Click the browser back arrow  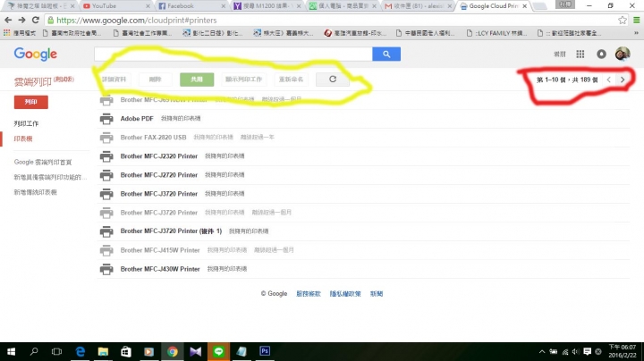[x=8, y=20]
